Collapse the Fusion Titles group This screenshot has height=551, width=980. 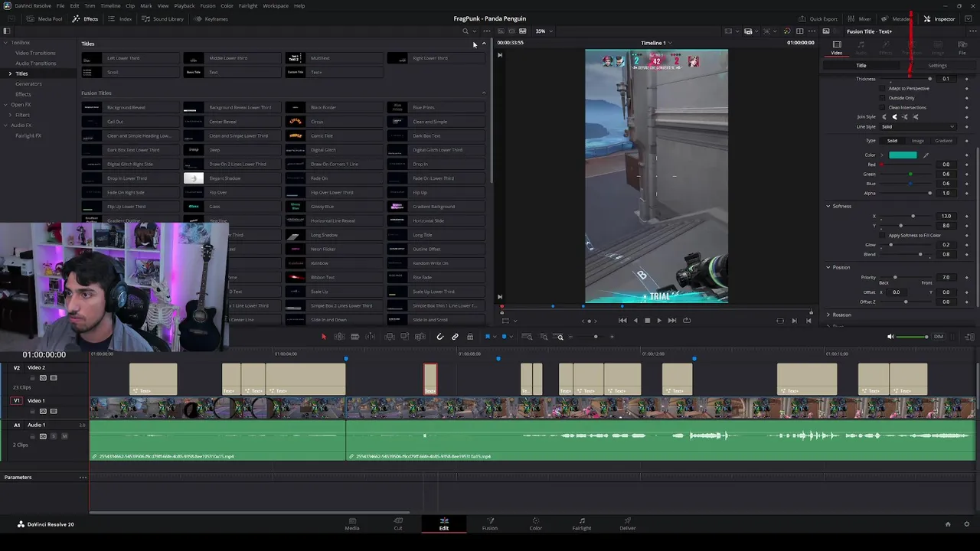483,93
